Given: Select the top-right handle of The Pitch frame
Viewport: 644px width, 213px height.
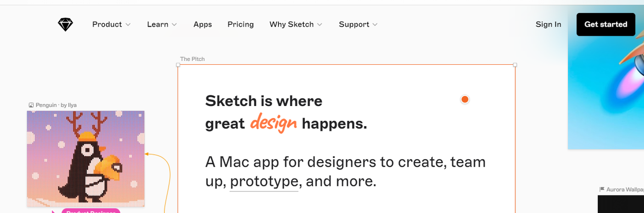Looking at the screenshot, I should point(515,65).
